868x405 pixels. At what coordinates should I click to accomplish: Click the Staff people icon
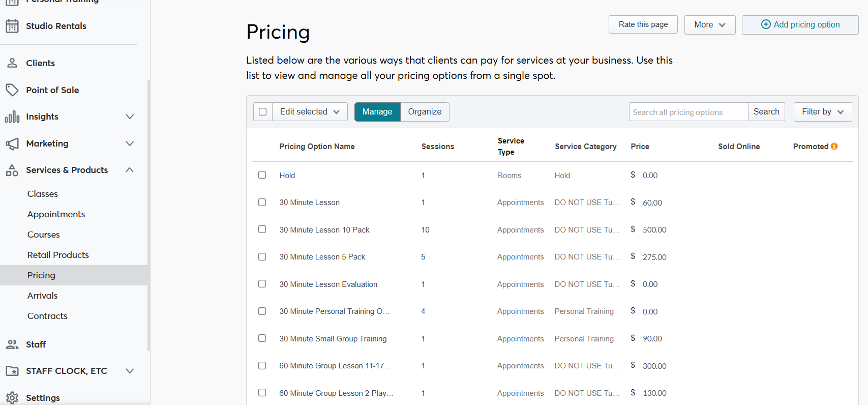(x=12, y=344)
